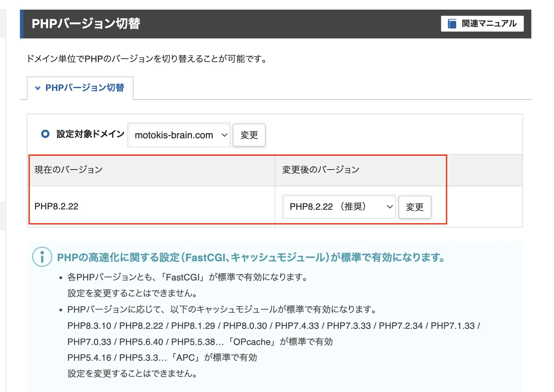
Task: Click the line PHPバージョンに応じて、以下のキャッシュモジュール
Action: point(222,310)
